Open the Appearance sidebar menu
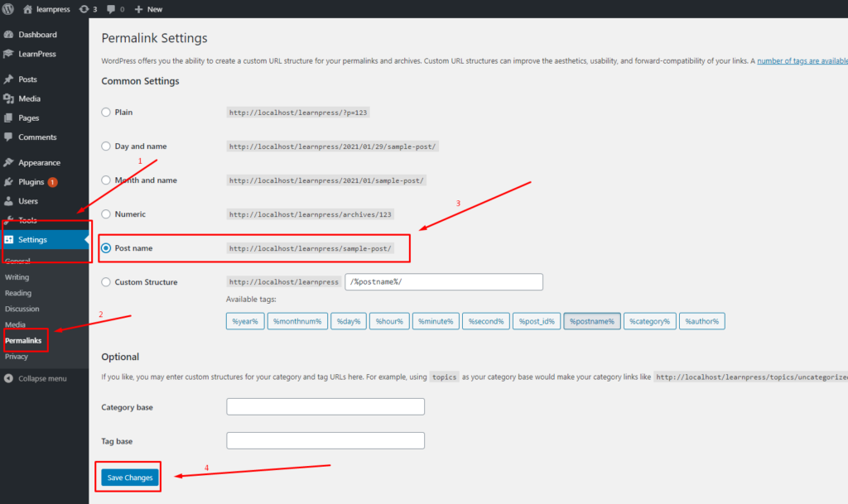The height and width of the screenshot is (504, 848). 39,163
